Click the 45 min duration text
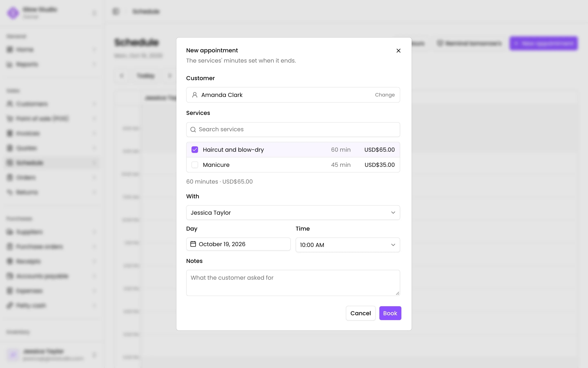The image size is (588, 368). coord(341,165)
